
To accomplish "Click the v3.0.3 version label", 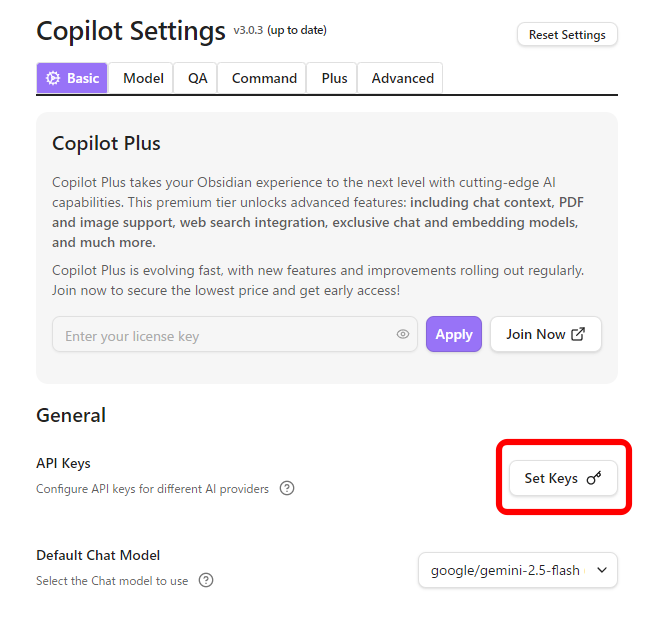I will click(x=248, y=30).
